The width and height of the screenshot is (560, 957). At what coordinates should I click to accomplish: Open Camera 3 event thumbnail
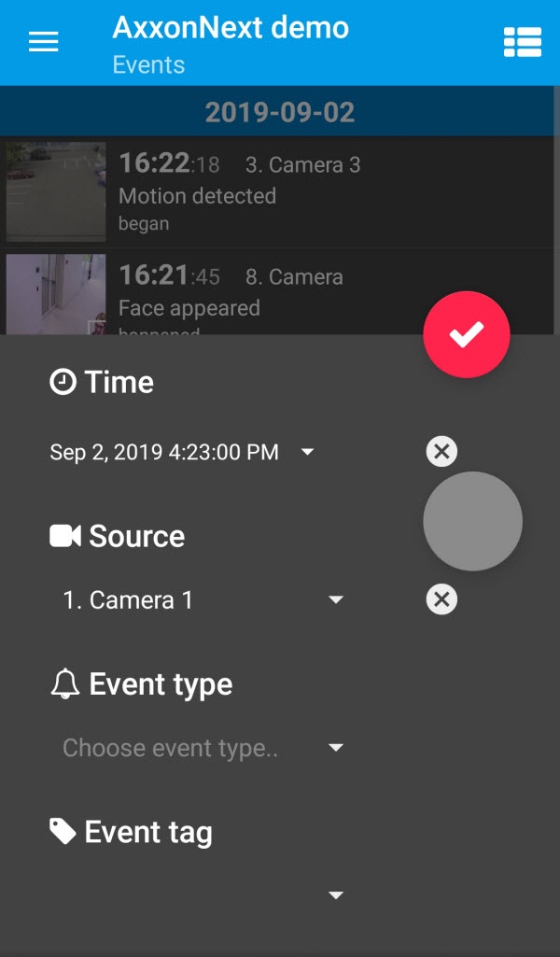56,191
